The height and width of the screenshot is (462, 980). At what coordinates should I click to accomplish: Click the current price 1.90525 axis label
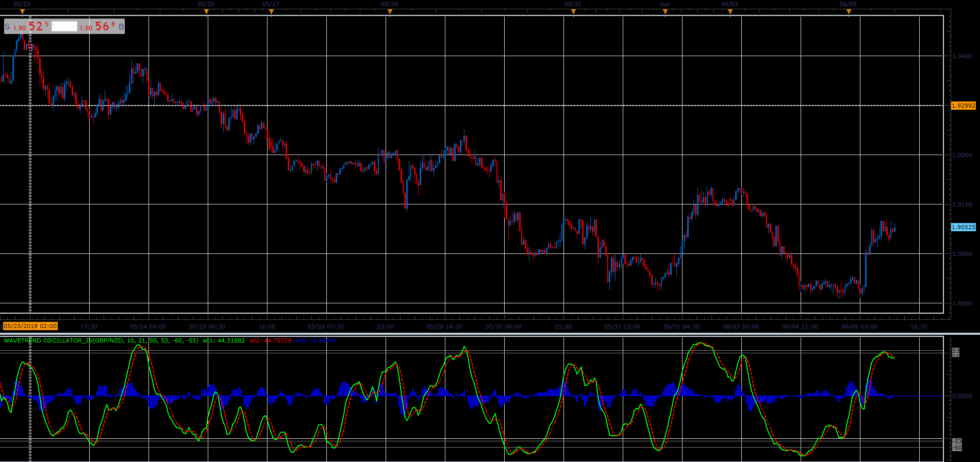(x=964, y=227)
